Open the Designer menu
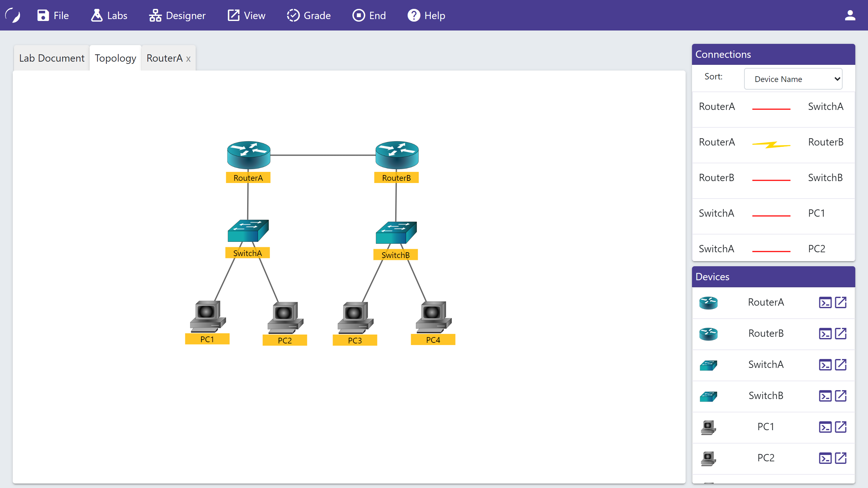This screenshot has width=868, height=488. coord(177,15)
